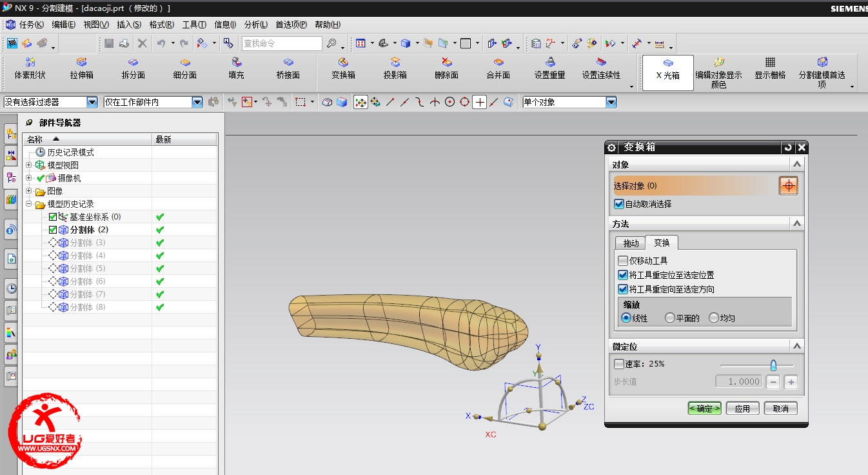Start the 变换箱 transform cage tool
This screenshot has height=475, width=868.
344,68
